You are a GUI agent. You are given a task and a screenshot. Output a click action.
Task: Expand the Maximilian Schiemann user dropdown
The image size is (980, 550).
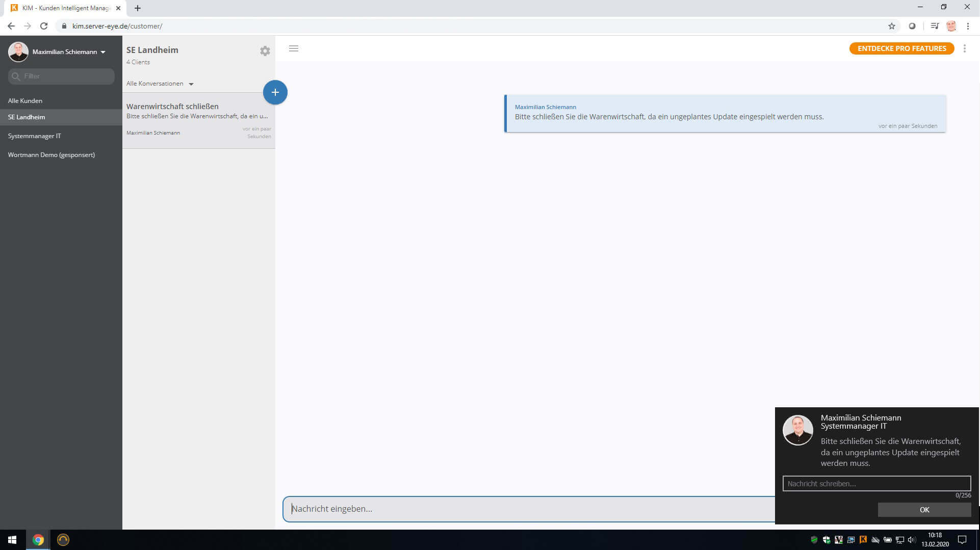coord(103,52)
